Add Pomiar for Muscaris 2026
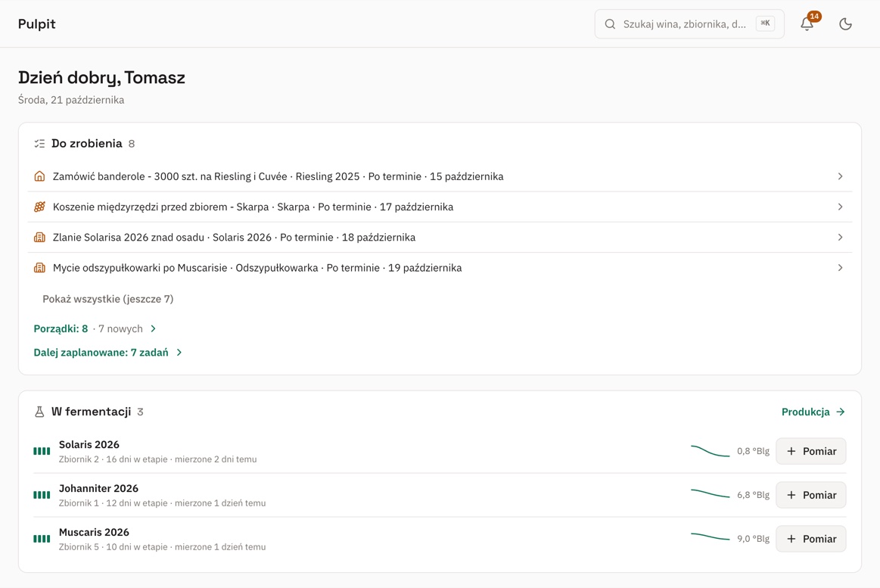The image size is (880, 588). pyautogui.click(x=811, y=539)
